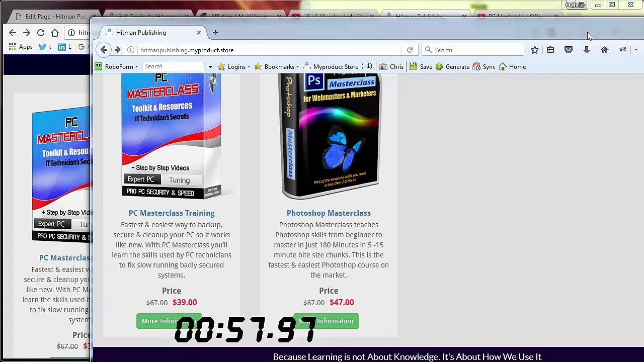Screen dimensions: 644x362
Task: Open the PC Masterclass Training link in Firefox
Action: pyautogui.click(x=172, y=213)
